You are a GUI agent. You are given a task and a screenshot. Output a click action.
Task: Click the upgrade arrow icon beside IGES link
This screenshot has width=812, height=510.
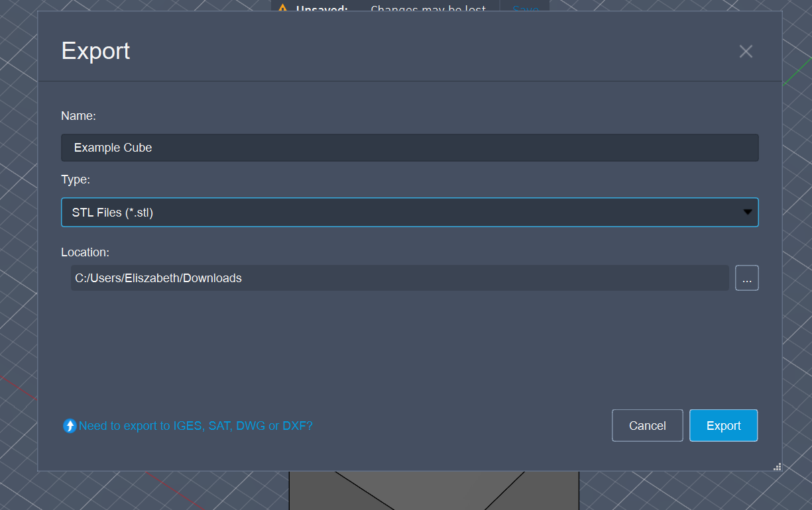(x=70, y=426)
